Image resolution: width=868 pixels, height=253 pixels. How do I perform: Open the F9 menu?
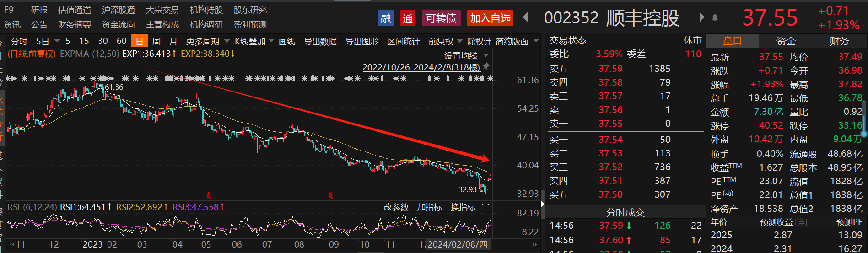[9, 10]
